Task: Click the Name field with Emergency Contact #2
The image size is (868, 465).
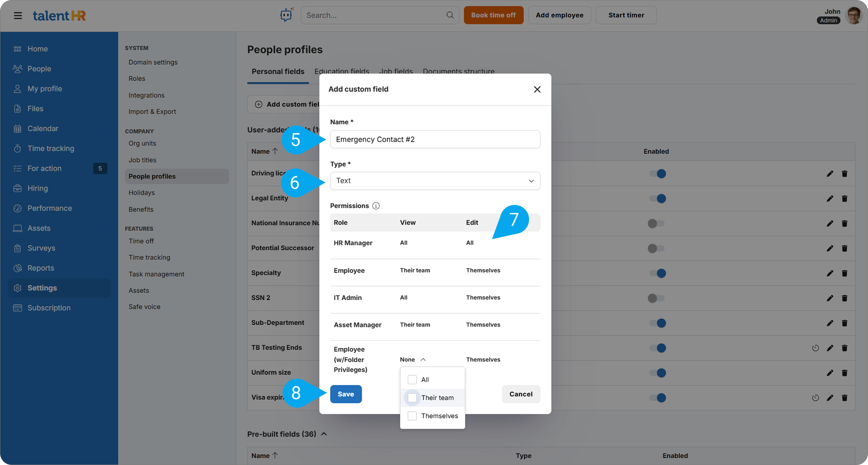Action: 435,139
